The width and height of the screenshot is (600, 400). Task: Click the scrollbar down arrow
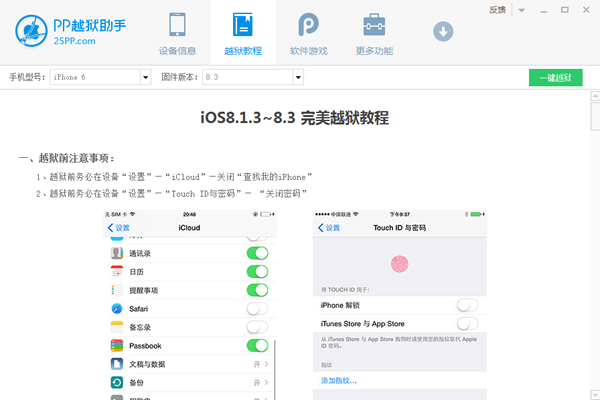(595, 395)
